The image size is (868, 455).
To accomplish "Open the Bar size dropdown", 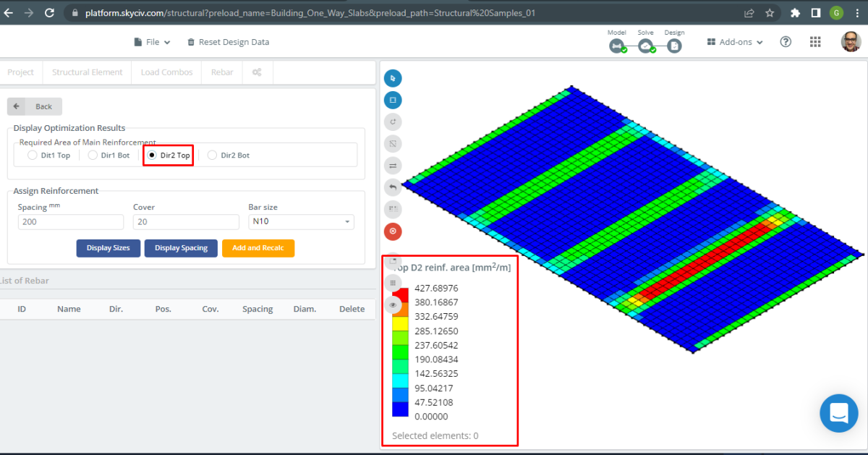I will coord(301,221).
